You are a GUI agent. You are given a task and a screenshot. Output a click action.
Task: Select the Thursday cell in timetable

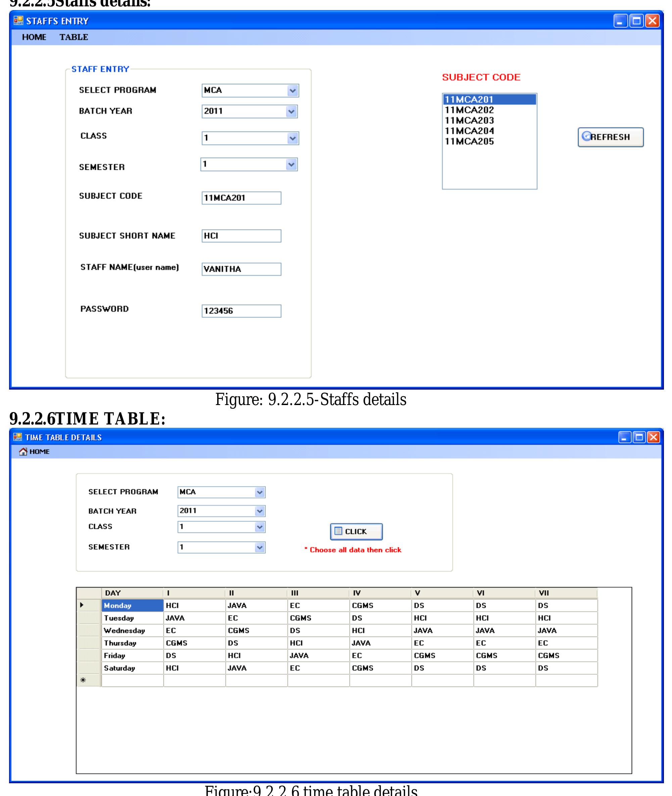(x=133, y=643)
